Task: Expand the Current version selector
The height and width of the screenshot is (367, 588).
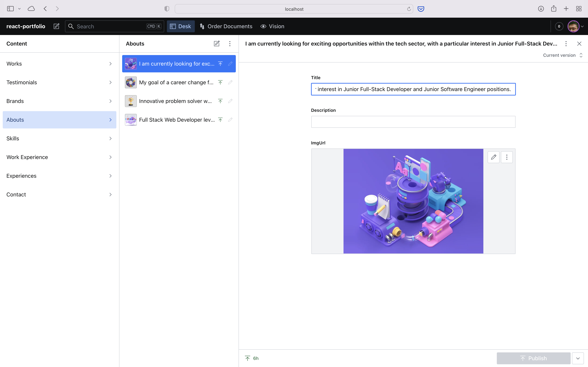Action: [x=581, y=55]
